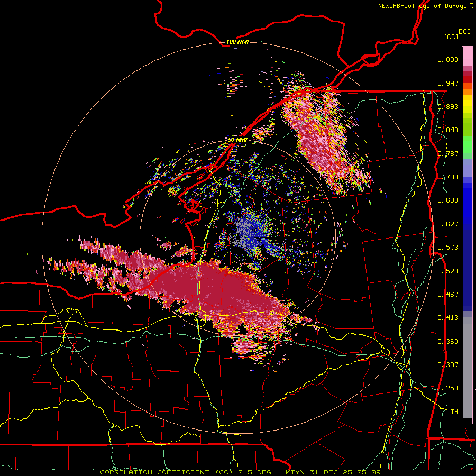Click the CORRELATION COEFFICIENT caption at the bottom
Viewport: 476px width, 476px height.
(241, 472)
